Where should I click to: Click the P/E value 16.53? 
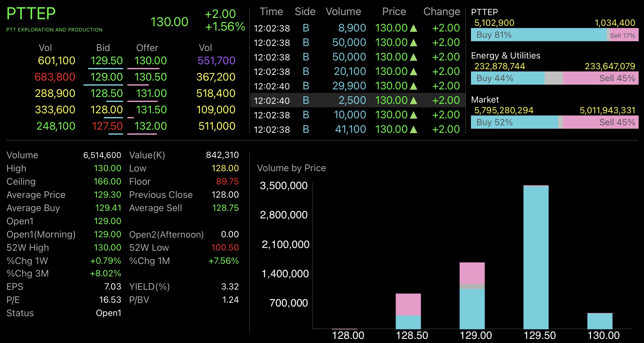(x=110, y=300)
